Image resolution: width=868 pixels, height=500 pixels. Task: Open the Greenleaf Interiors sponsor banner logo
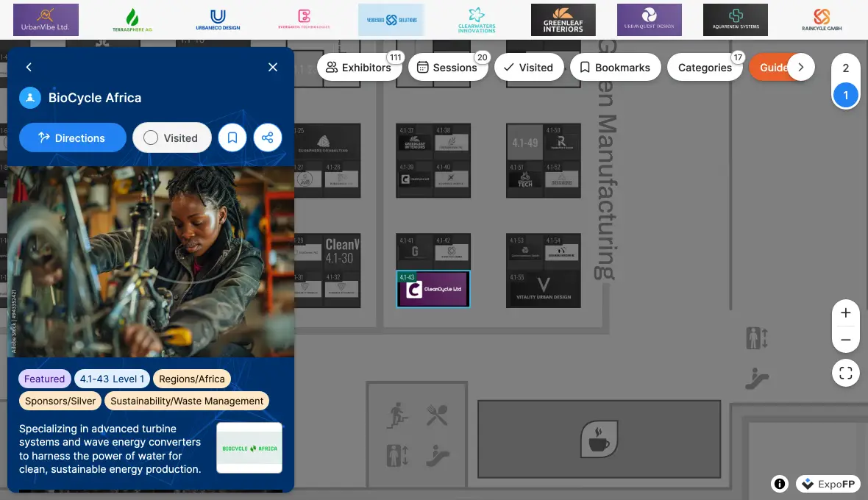[563, 20]
